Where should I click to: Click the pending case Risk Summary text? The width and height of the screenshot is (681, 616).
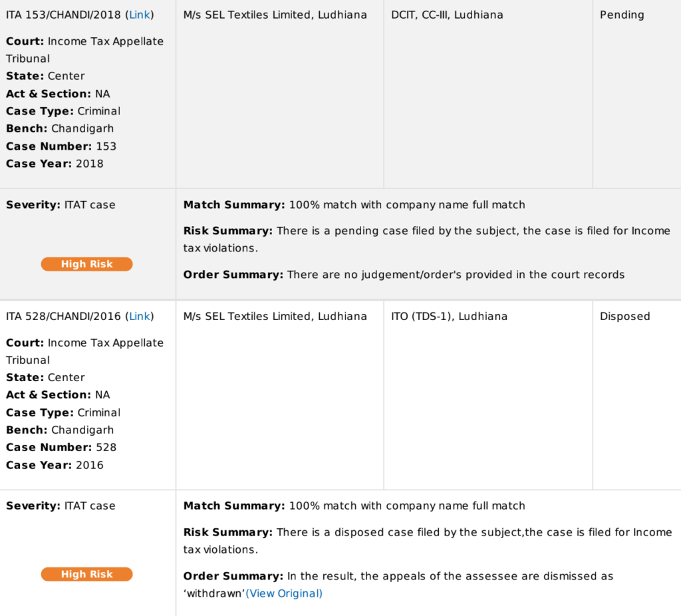(x=426, y=239)
